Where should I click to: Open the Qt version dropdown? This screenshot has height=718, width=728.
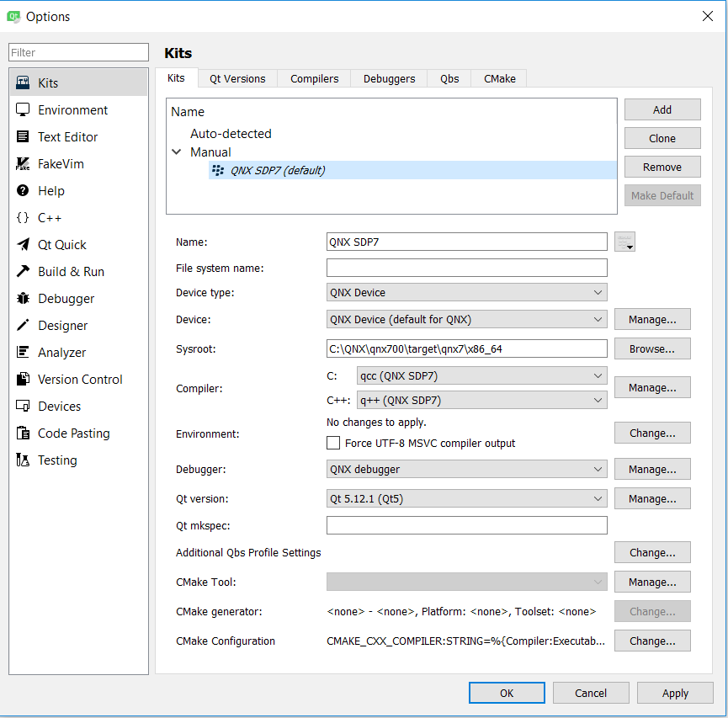point(466,499)
